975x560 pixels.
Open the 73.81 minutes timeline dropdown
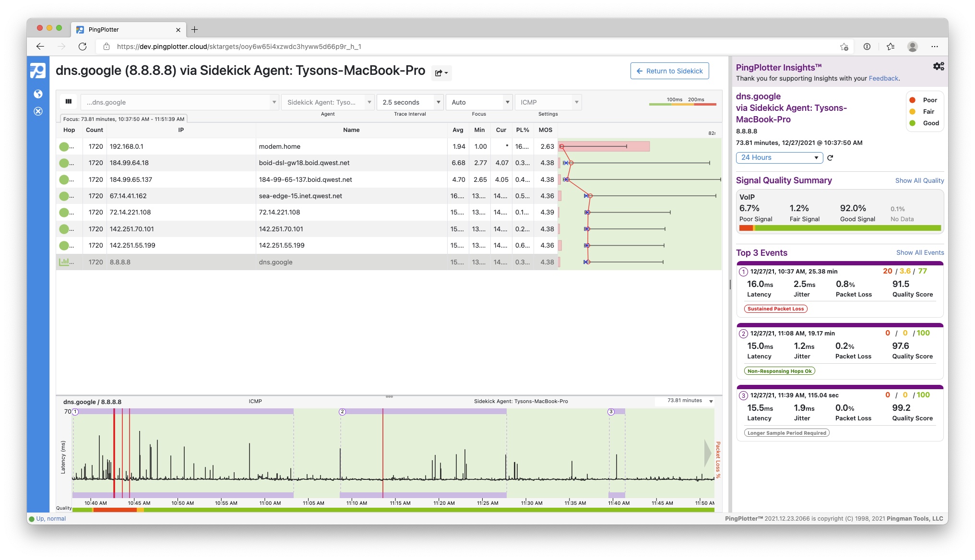(685, 401)
